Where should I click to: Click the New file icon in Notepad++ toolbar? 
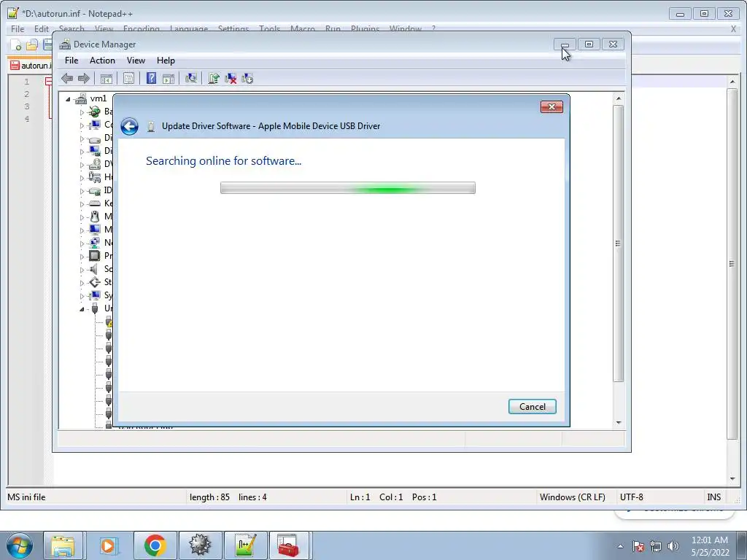pos(16,44)
